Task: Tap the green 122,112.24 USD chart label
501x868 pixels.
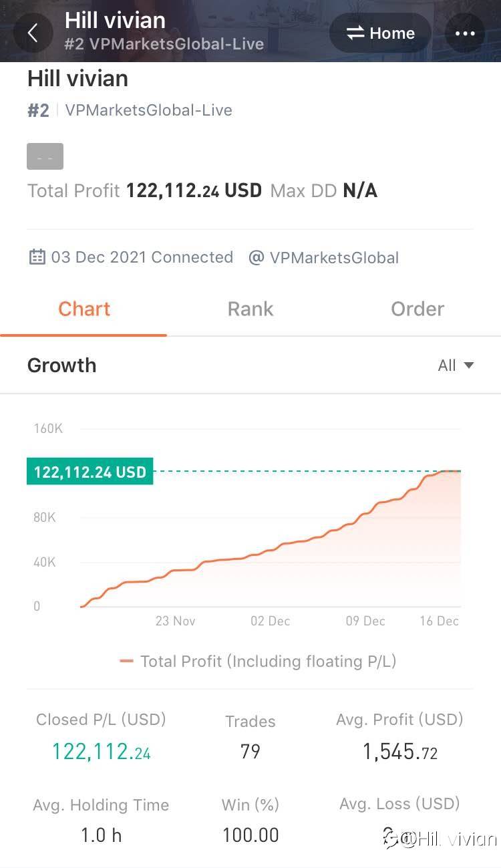Action: 90,472
